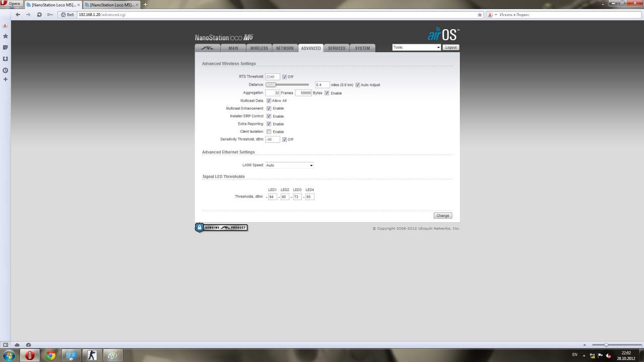Viewport: 644px width, 362px height.
Task: Select the ADVANCED tab
Action: [x=311, y=48]
